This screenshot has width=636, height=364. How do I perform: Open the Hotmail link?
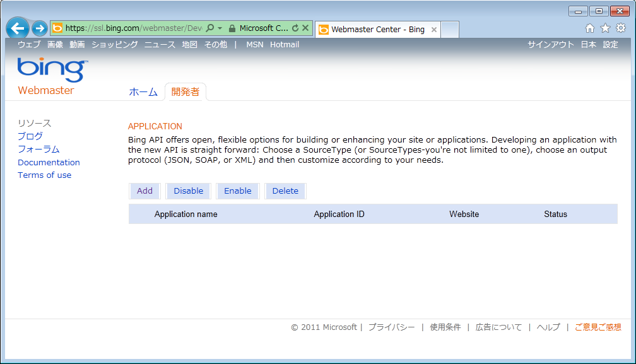(x=285, y=45)
